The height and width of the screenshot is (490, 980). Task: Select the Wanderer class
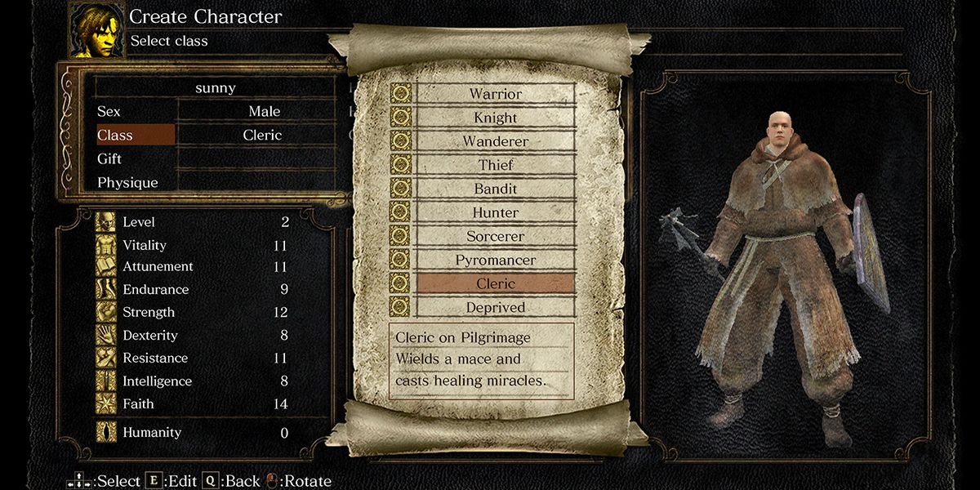coord(496,141)
